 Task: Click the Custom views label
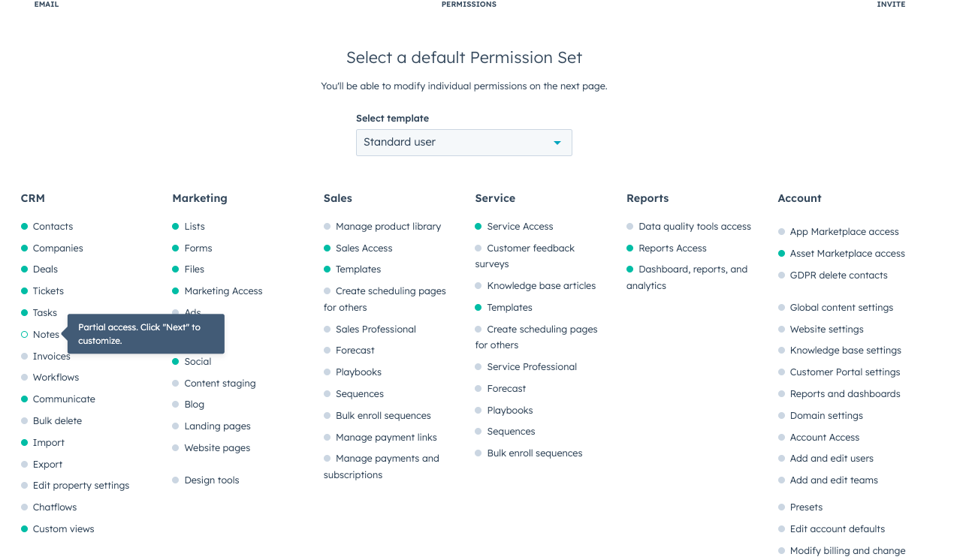[x=63, y=528]
